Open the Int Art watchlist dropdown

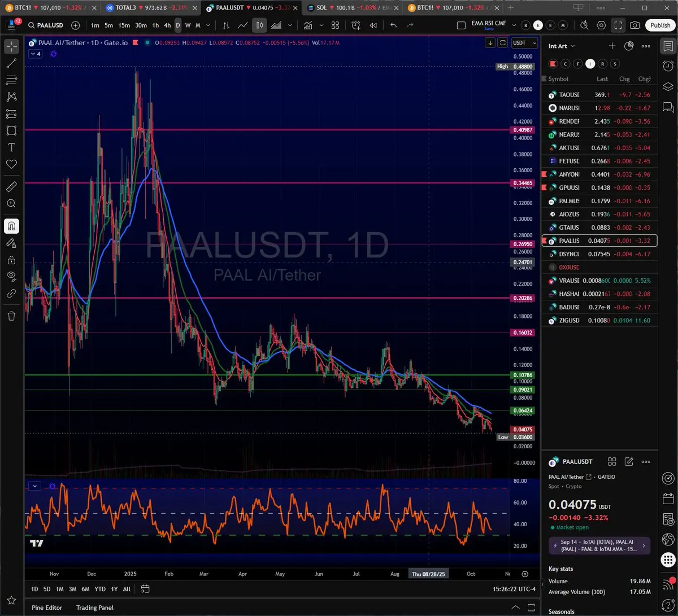562,46
